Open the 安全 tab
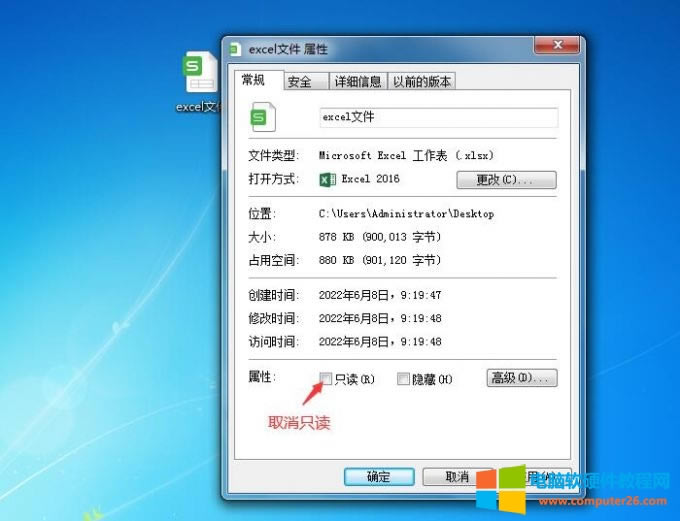The image size is (680, 521). pyautogui.click(x=299, y=82)
